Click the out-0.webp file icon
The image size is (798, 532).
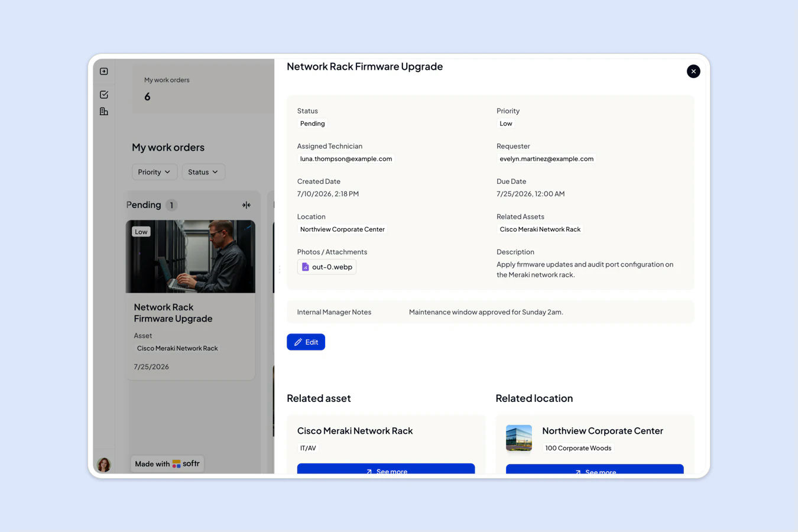coord(306,267)
